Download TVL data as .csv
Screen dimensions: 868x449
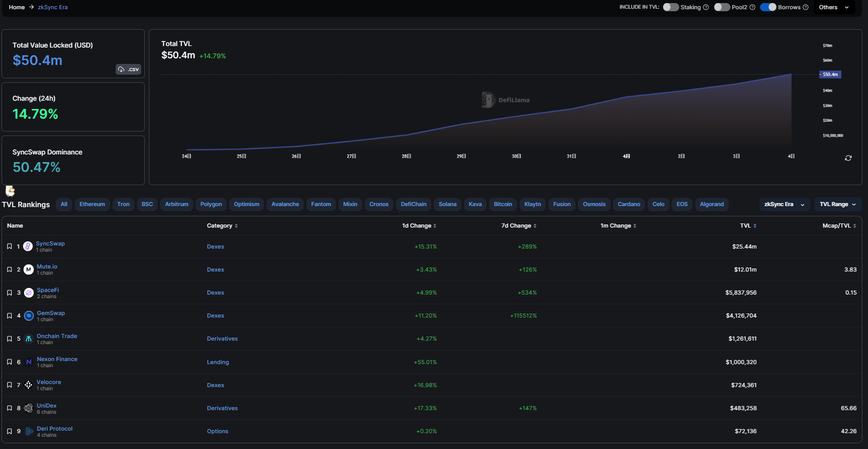(x=128, y=70)
